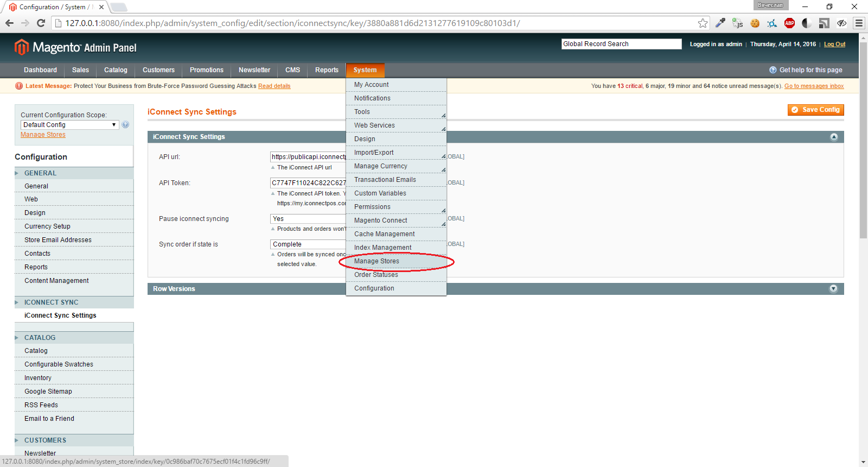Open the cookie extension icon

click(755, 23)
